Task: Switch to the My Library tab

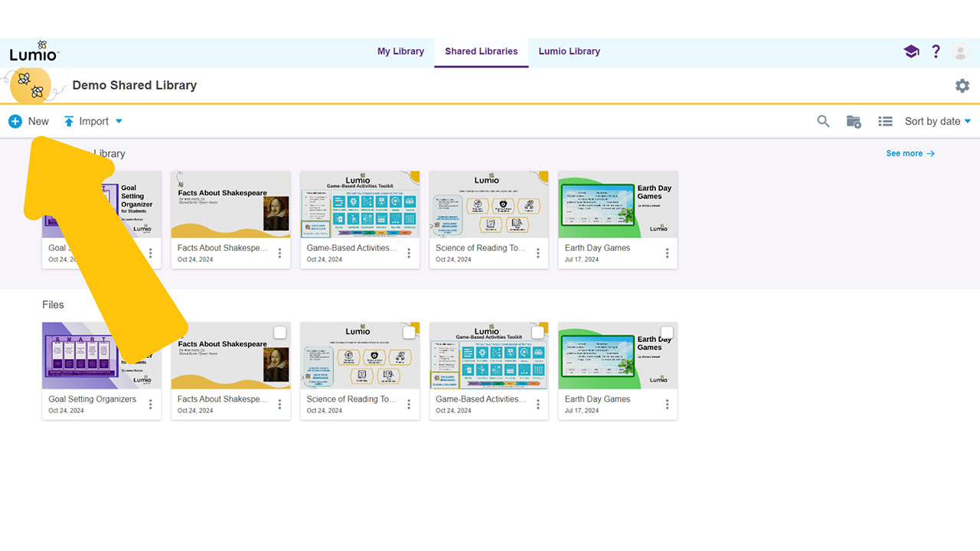Action: tap(400, 51)
